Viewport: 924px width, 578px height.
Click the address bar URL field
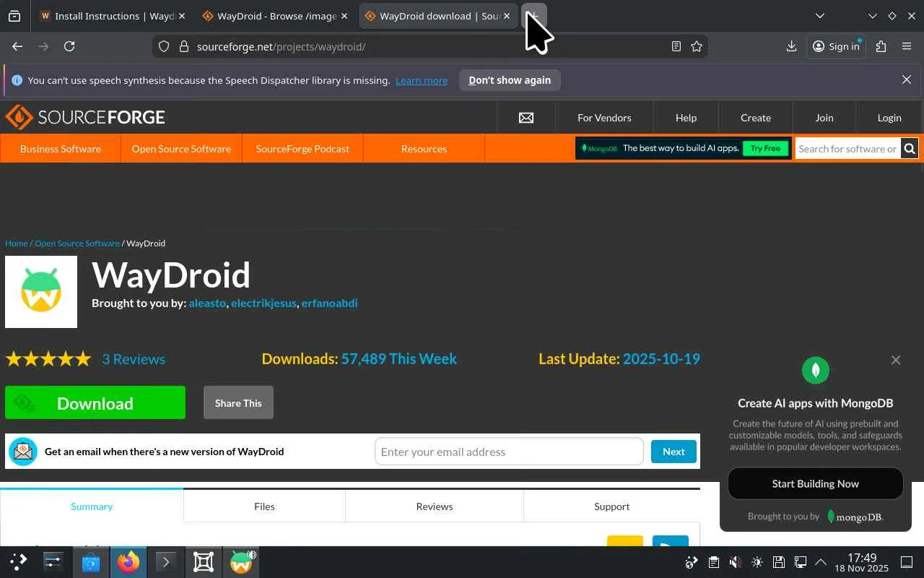[x=430, y=46]
